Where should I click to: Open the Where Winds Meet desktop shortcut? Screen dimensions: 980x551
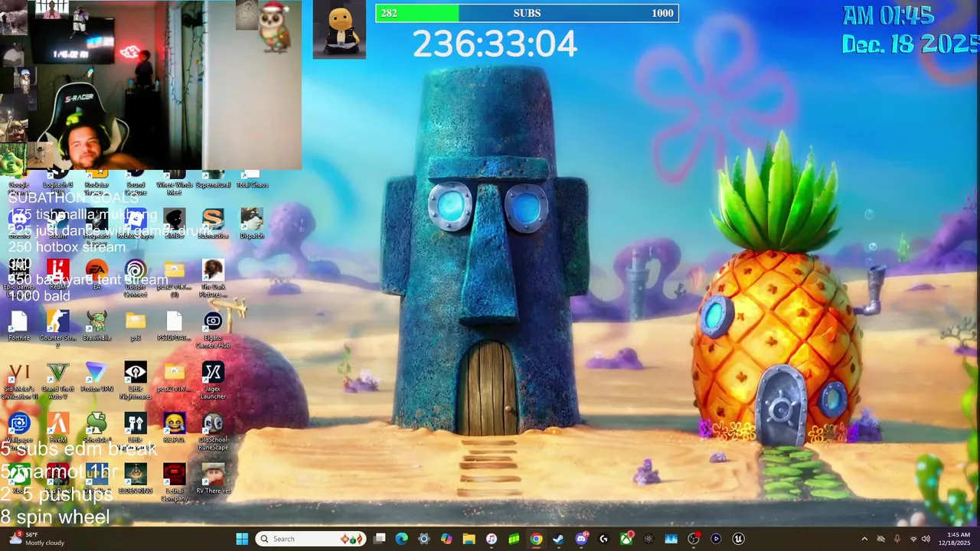[x=174, y=182]
